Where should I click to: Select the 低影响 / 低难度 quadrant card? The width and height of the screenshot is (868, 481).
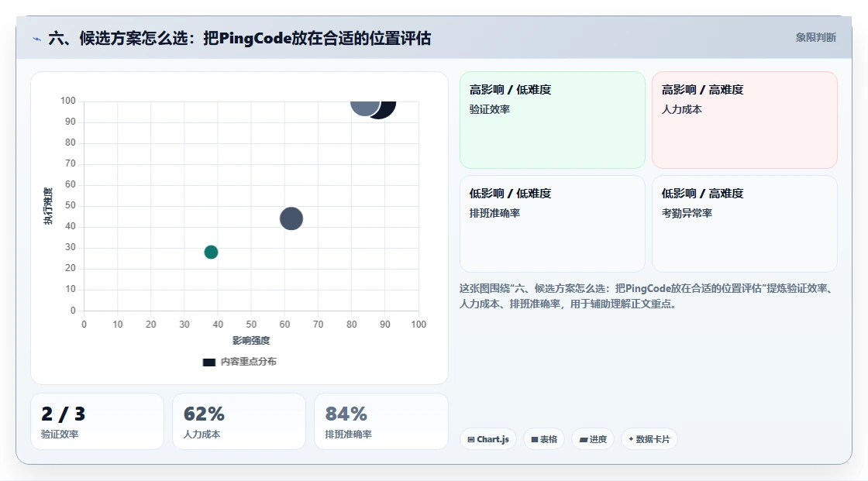pos(553,224)
